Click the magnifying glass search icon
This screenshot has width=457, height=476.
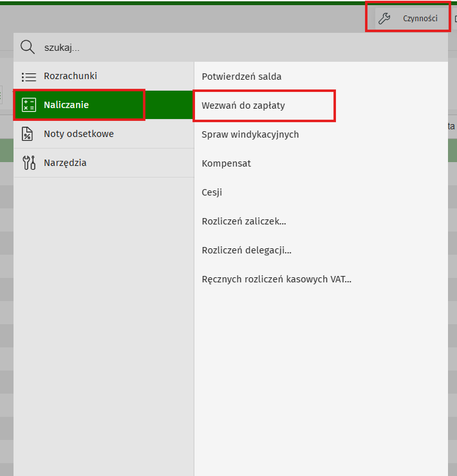pyautogui.click(x=27, y=47)
